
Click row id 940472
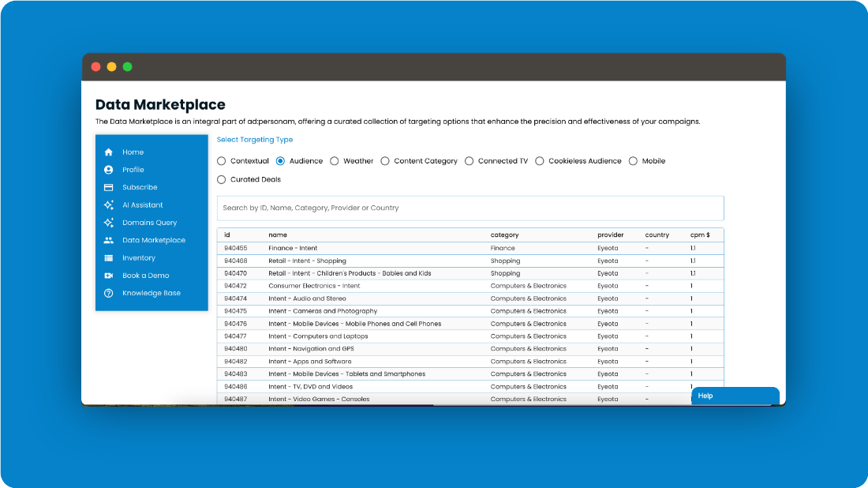coord(235,287)
